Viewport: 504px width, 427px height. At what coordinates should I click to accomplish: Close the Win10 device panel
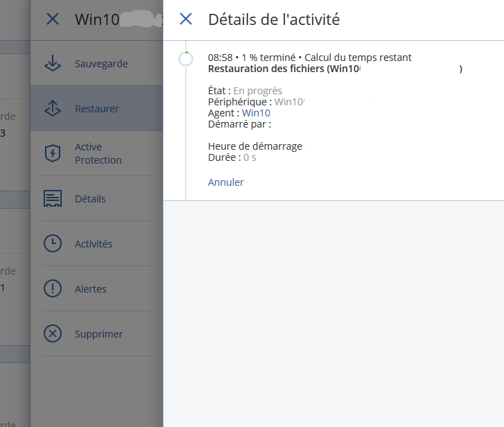click(x=53, y=19)
